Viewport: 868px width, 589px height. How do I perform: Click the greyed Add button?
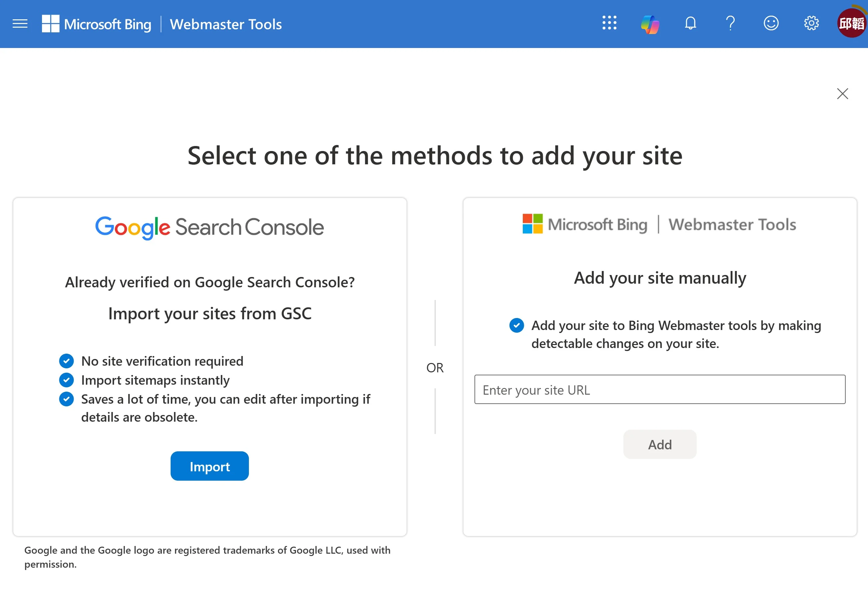660,444
